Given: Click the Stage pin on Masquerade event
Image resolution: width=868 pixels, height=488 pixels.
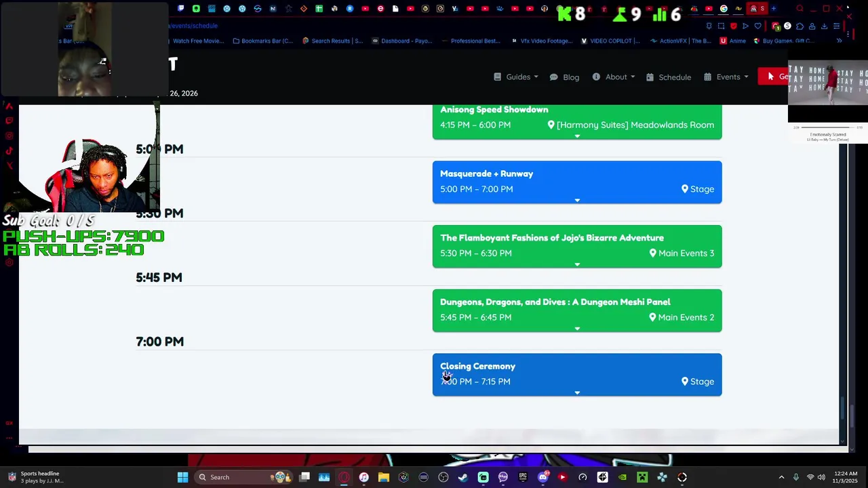Looking at the screenshot, I should tap(685, 189).
